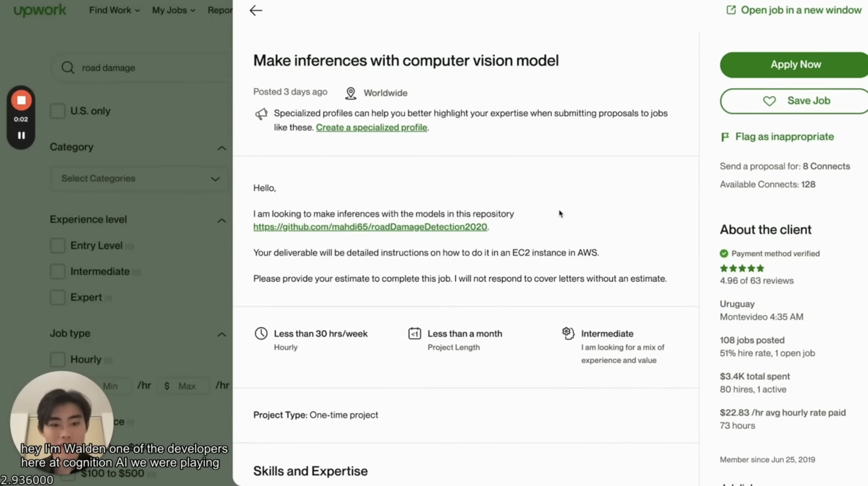Enable the Hourly job type checkbox

coord(58,359)
